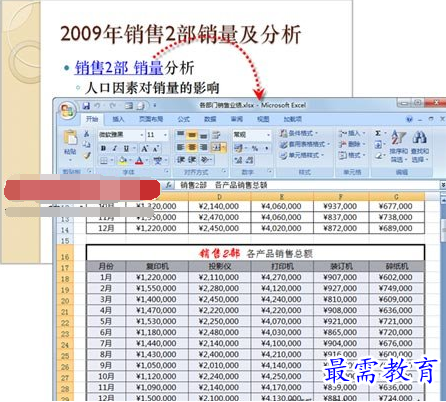Click Decrease Indent icon

(180, 160)
